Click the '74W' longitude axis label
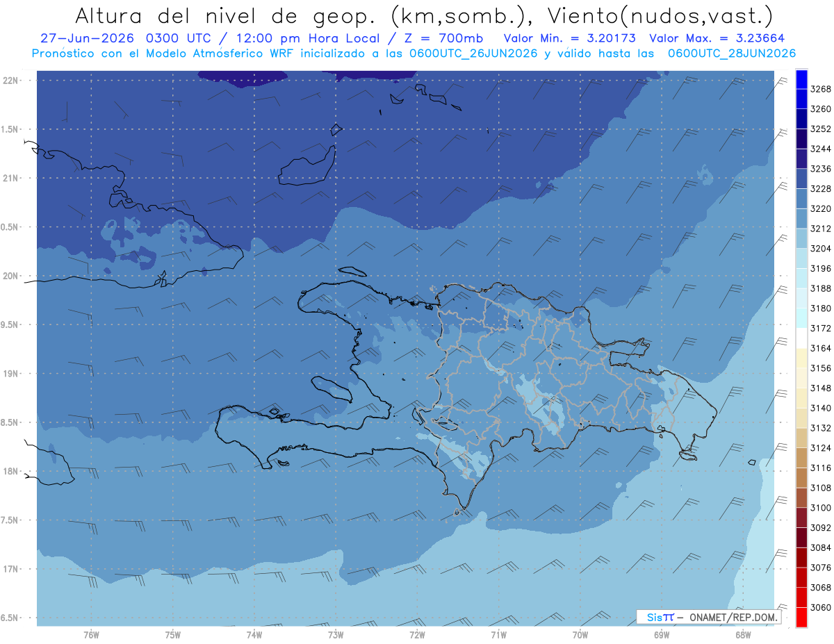The width and height of the screenshot is (834, 644). click(254, 636)
